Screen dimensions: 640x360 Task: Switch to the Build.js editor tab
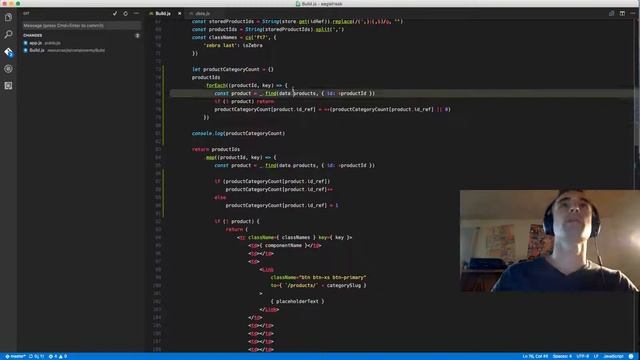(x=163, y=13)
